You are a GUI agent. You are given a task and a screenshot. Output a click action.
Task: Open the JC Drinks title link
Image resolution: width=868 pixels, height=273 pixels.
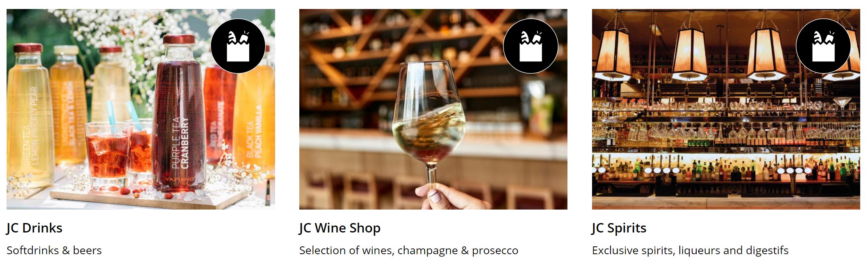point(34,228)
